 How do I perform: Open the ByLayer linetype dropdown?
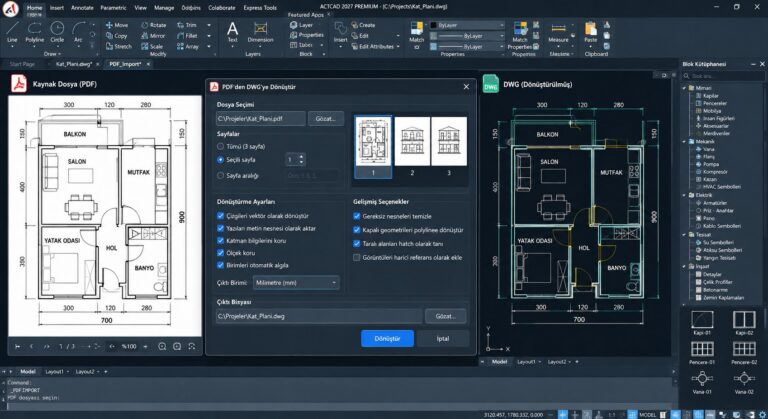click(x=467, y=36)
